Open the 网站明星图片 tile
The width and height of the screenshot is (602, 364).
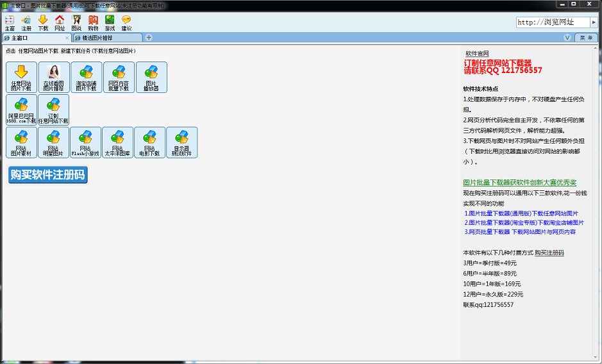(x=53, y=142)
